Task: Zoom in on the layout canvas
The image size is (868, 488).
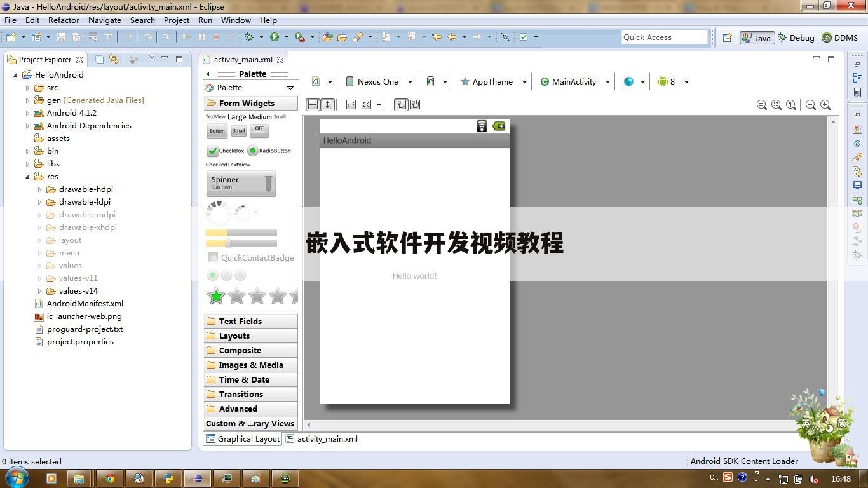Action: click(825, 105)
